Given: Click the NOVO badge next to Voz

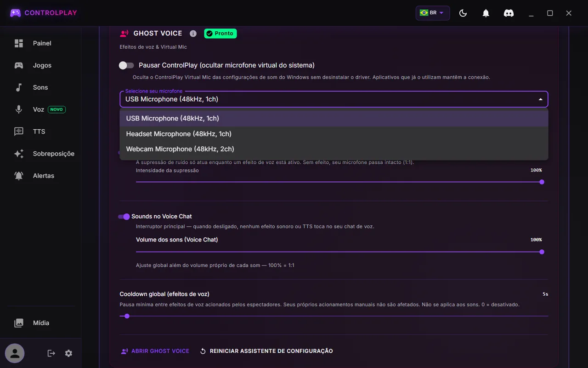Looking at the screenshot, I should (x=57, y=109).
